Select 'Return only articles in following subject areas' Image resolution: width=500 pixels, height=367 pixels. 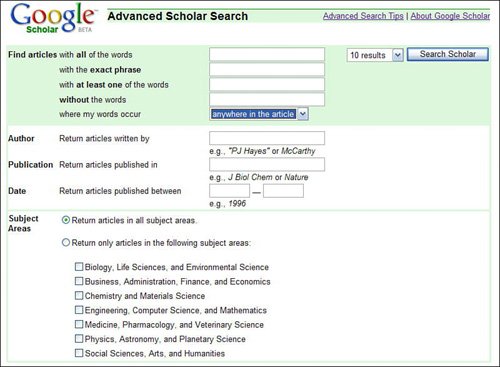click(x=66, y=243)
